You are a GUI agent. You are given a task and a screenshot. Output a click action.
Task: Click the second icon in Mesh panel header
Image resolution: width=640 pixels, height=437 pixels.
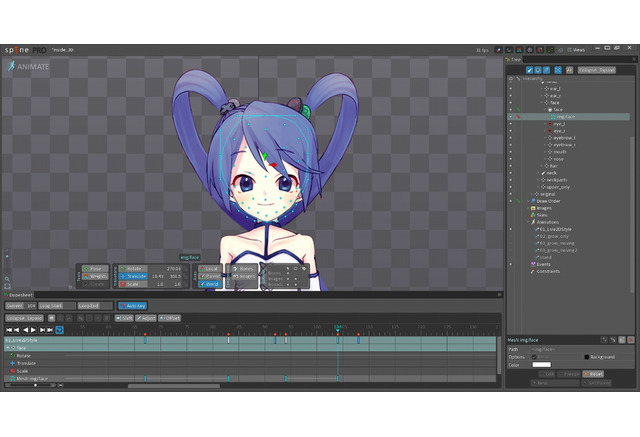click(x=613, y=340)
